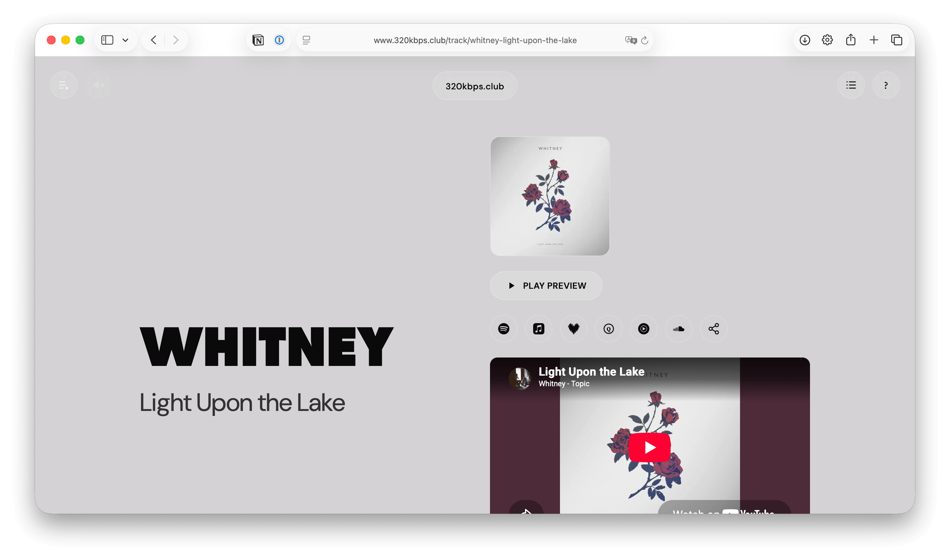Reload the current page

click(645, 40)
